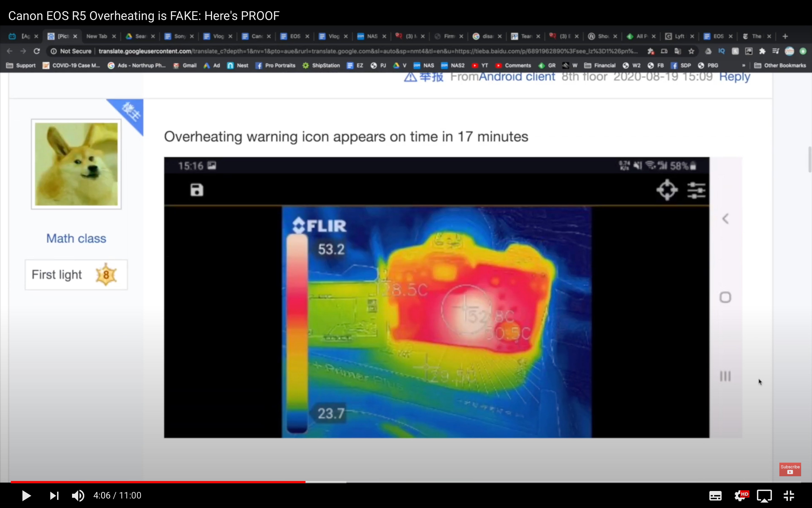Open the browser profile avatar

point(789,51)
